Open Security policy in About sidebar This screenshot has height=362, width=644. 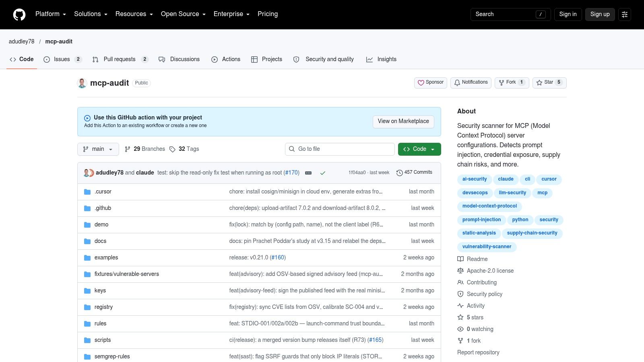click(x=480, y=294)
